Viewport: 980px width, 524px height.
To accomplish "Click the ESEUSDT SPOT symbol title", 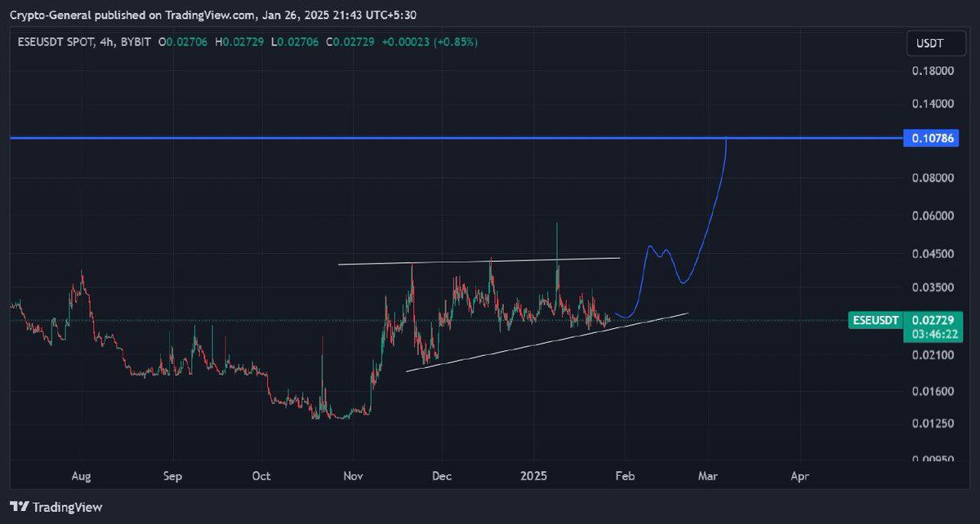I will click(55, 41).
